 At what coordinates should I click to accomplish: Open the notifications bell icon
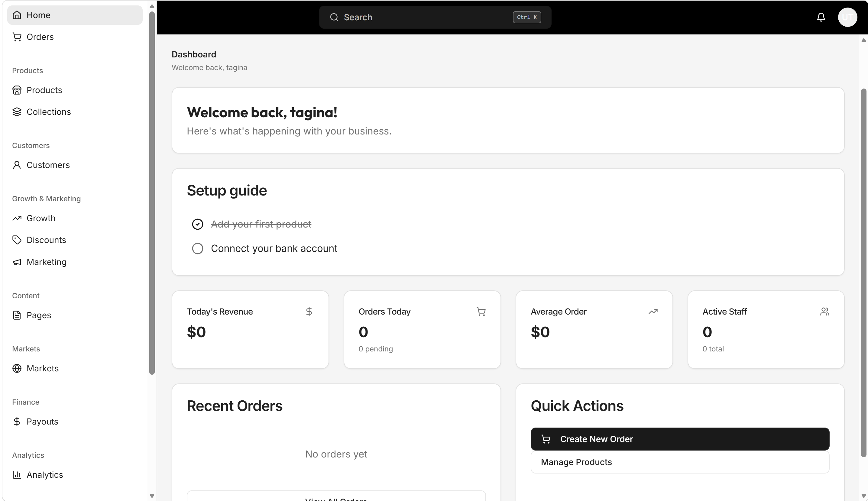pos(821,17)
